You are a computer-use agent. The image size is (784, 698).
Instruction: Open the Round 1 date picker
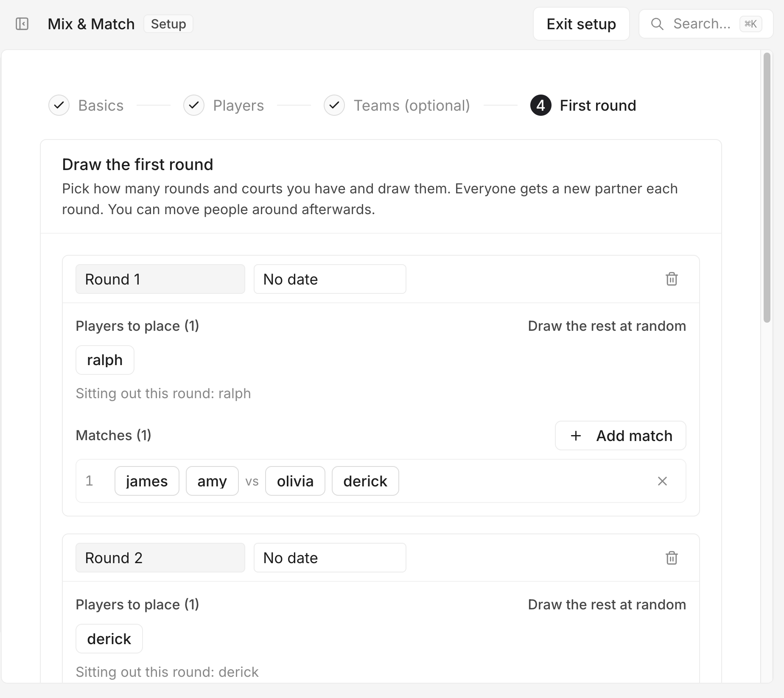point(330,279)
